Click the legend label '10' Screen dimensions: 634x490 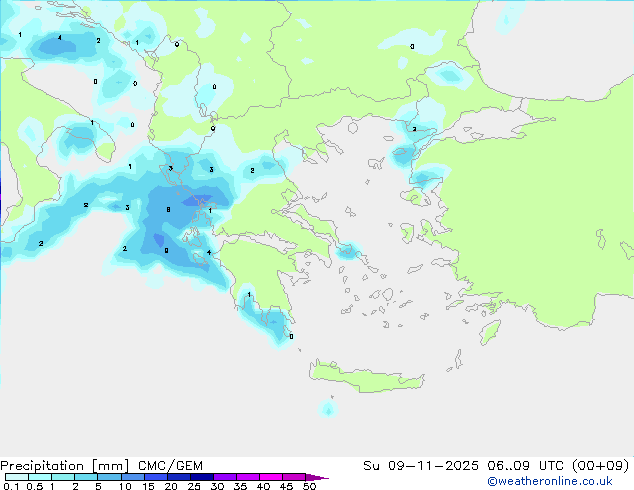(125, 486)
